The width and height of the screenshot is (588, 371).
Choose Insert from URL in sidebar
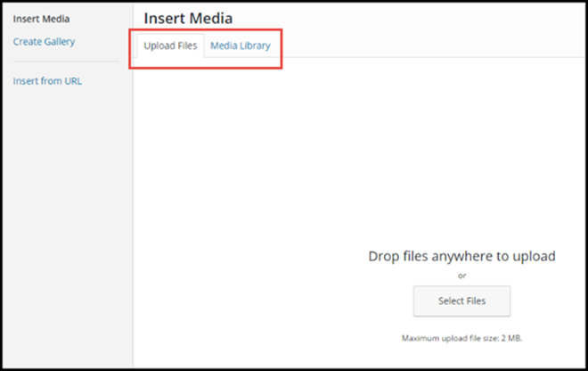[x=47, y=81]
